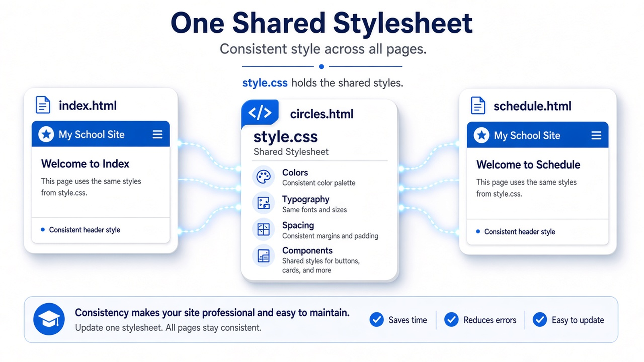The height and width of the screenshot is (362, 644).
Task: Click the star logo in the index.html header
Action: tap(46, 134)
